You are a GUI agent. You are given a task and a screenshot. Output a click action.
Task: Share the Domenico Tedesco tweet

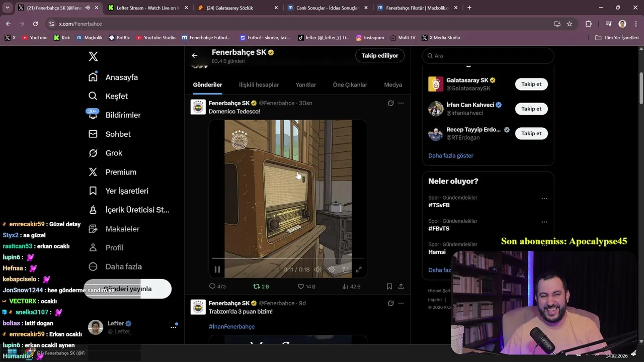[401, 287]
